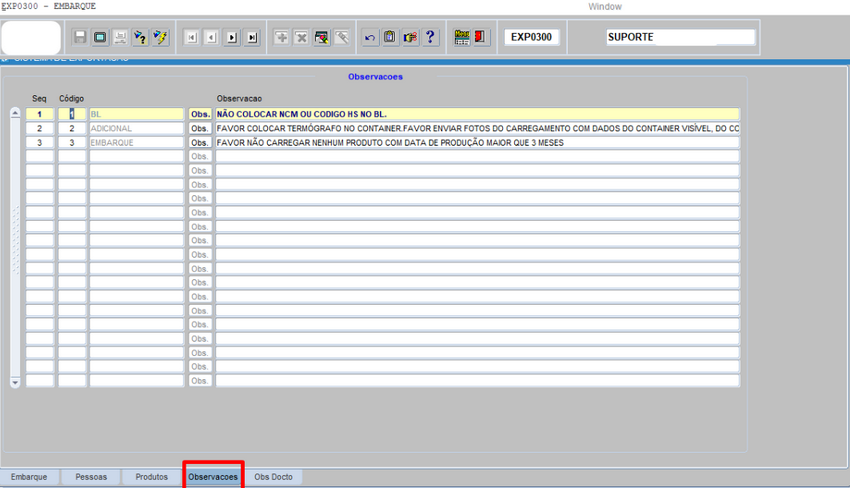The width and height of the screenshot is (850, 488).
Task: Select the Obs Docto tab
Action: pos(273,477)
